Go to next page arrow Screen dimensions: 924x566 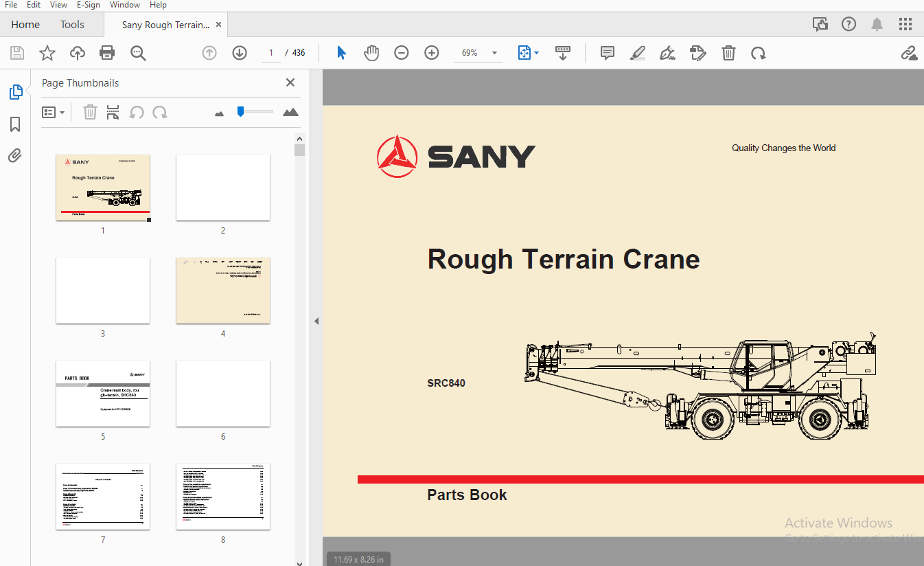[240, 53]
